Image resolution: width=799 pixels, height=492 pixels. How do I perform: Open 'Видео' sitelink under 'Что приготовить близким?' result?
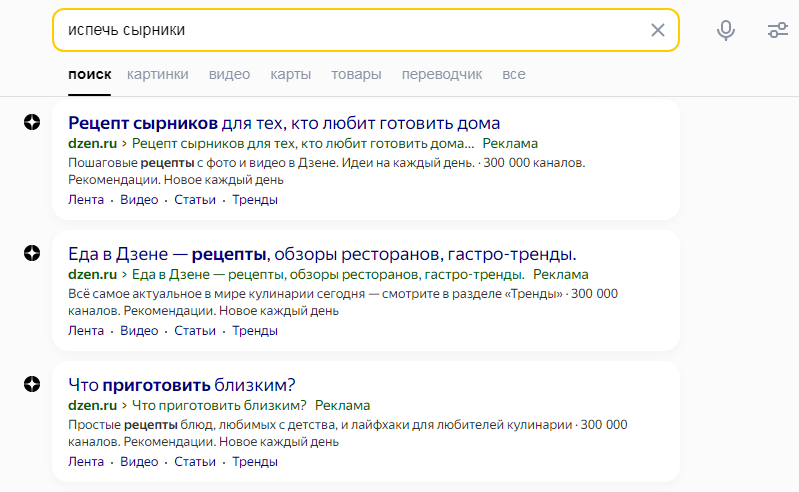139,461
